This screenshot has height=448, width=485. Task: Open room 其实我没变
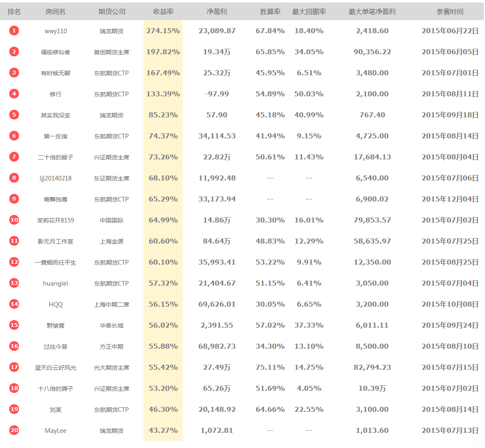[x=56, y=115]
